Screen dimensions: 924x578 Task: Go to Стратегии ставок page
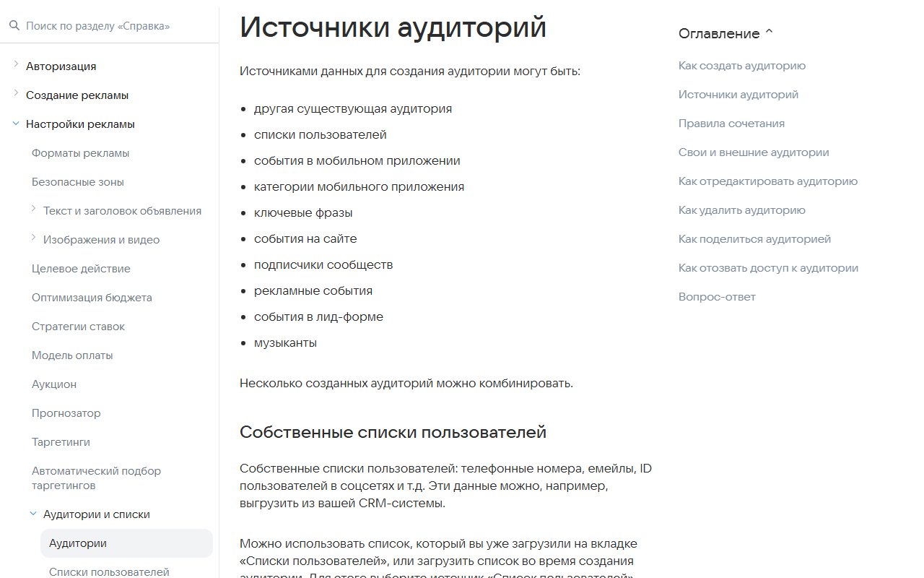78,327
